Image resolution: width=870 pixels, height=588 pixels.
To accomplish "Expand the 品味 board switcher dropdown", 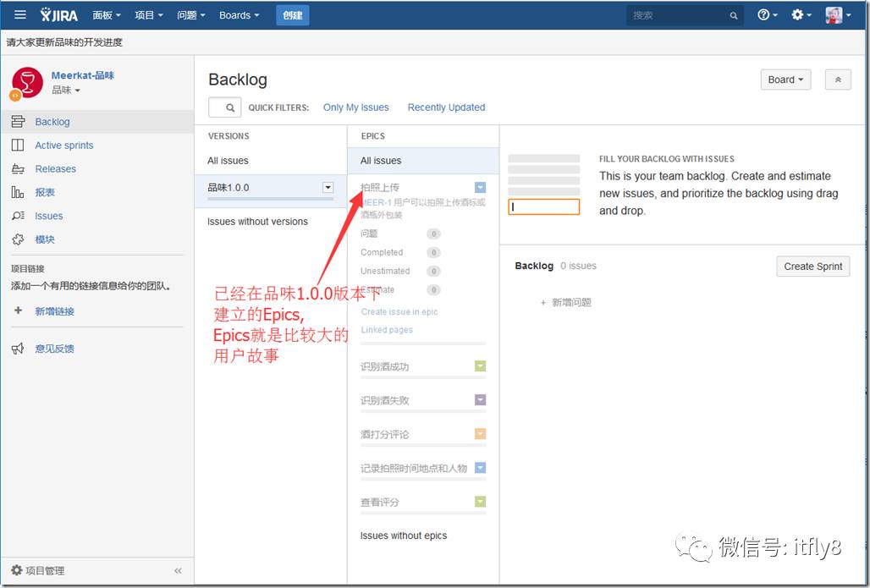I will click(x=66, y=90).
